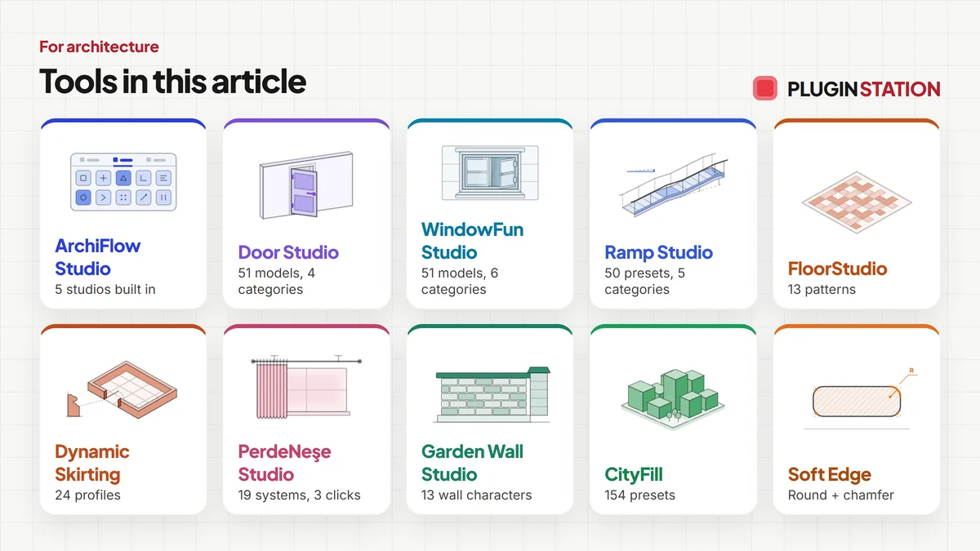Open the WindowFun Studio title

click(x=472, y=241)
